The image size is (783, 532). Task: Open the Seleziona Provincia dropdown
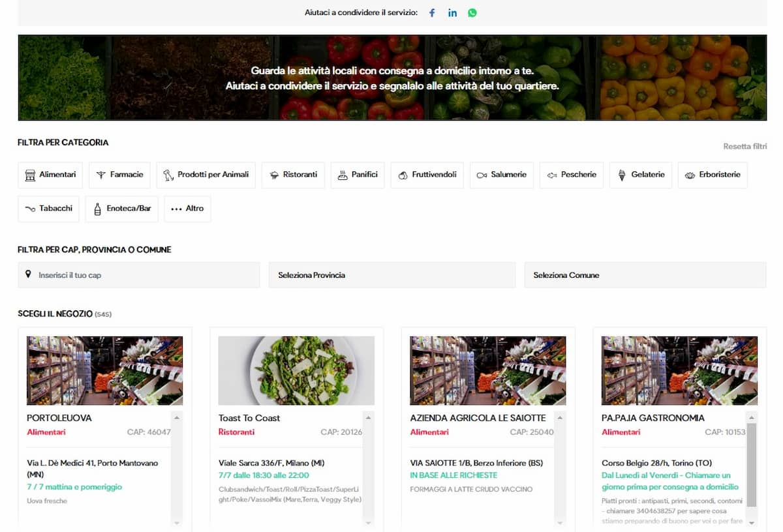click(392, 275)
